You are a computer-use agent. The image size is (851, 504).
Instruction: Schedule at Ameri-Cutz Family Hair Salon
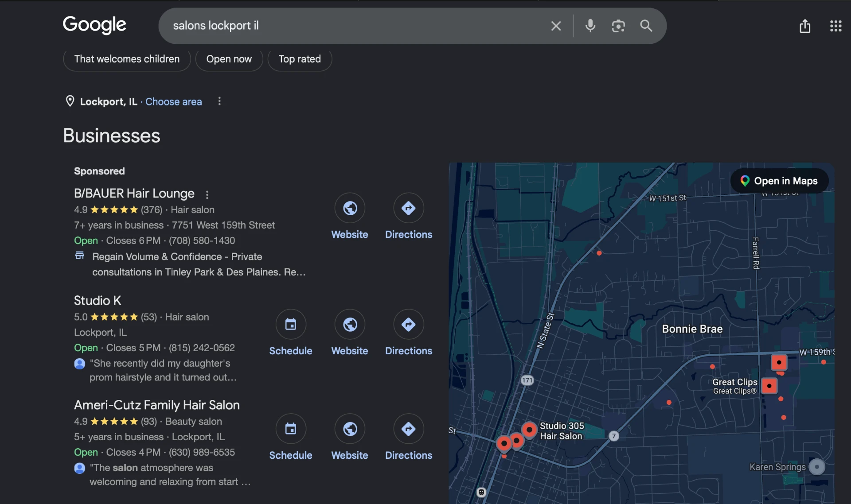(291, 429)
